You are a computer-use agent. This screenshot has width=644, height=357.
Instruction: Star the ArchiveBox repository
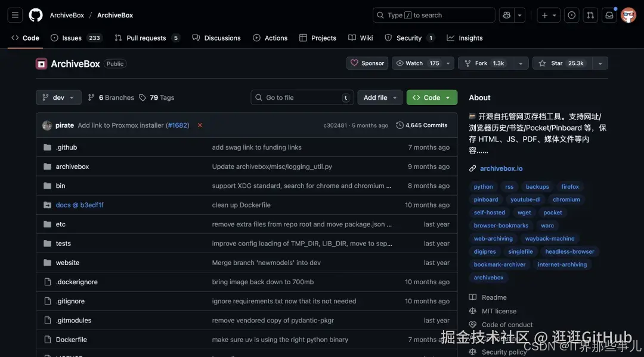pyautogui.click(x=562, y=63)
